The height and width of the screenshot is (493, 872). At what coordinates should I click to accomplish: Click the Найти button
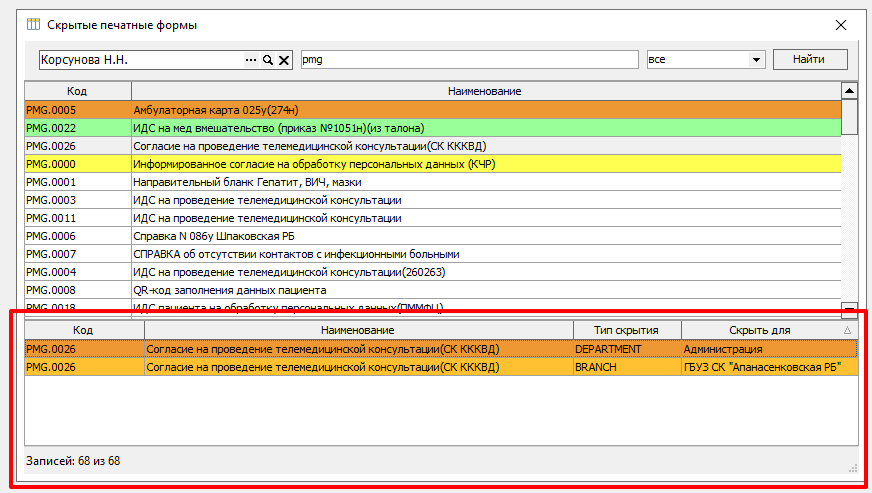pos(810,60)
